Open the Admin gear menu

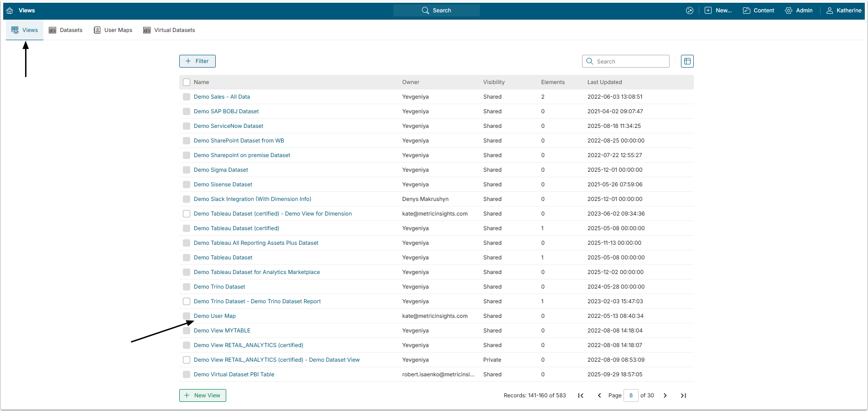799,11
